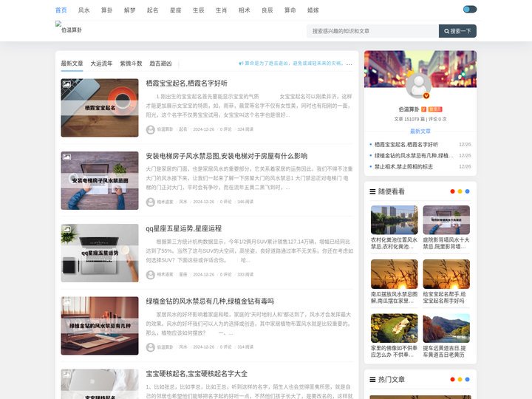This screenshot has height=399, width=532.
Task: Open the 给宝宝起名帮手 thumbnail
Action: (446, 274)
